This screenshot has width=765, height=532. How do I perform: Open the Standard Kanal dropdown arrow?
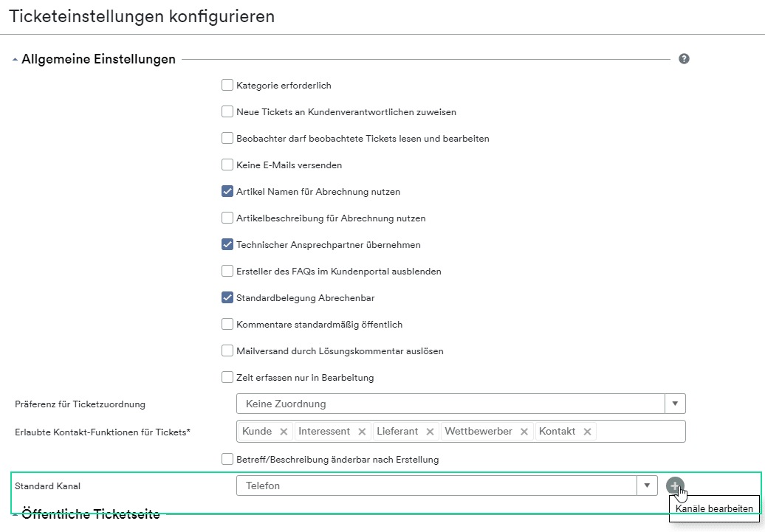tap(647, 486)
